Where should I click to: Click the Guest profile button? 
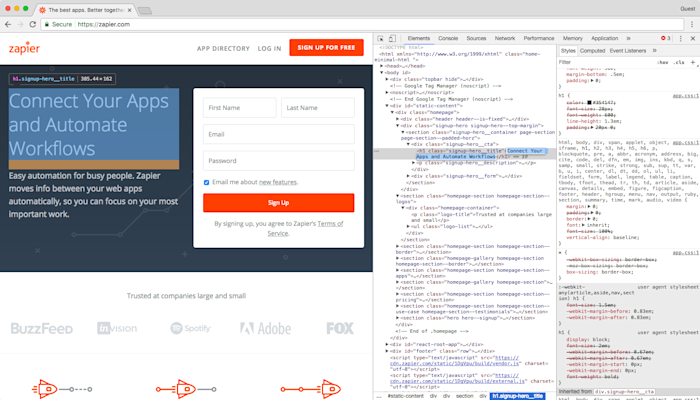(x=688, y=8)
